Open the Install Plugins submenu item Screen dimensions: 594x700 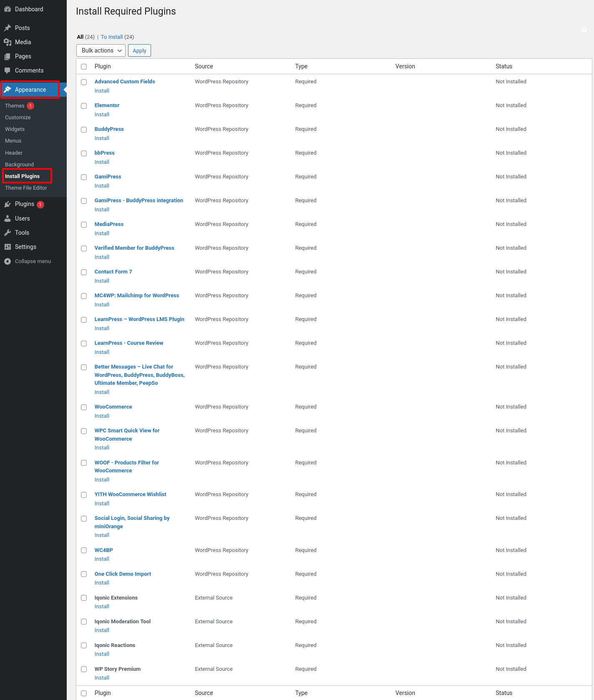[x=22, y=176]
